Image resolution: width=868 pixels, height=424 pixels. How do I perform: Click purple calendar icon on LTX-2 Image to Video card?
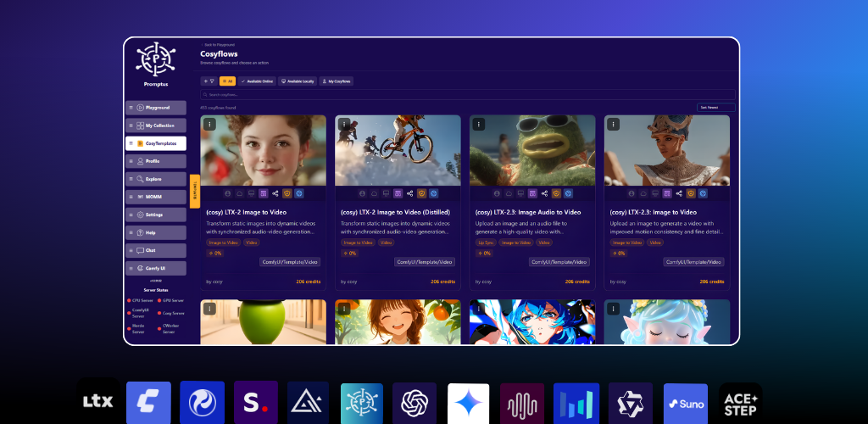pyautogui.click(x=263, y=193)
